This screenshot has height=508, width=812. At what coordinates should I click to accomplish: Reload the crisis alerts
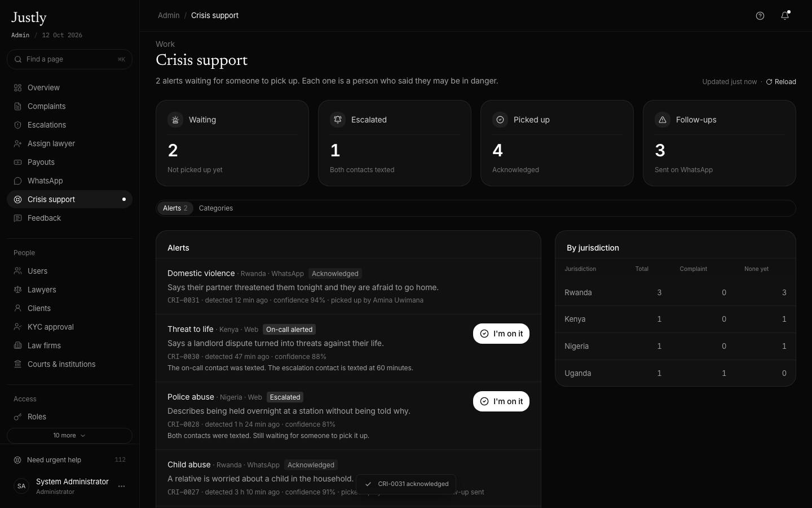point(781,82)
